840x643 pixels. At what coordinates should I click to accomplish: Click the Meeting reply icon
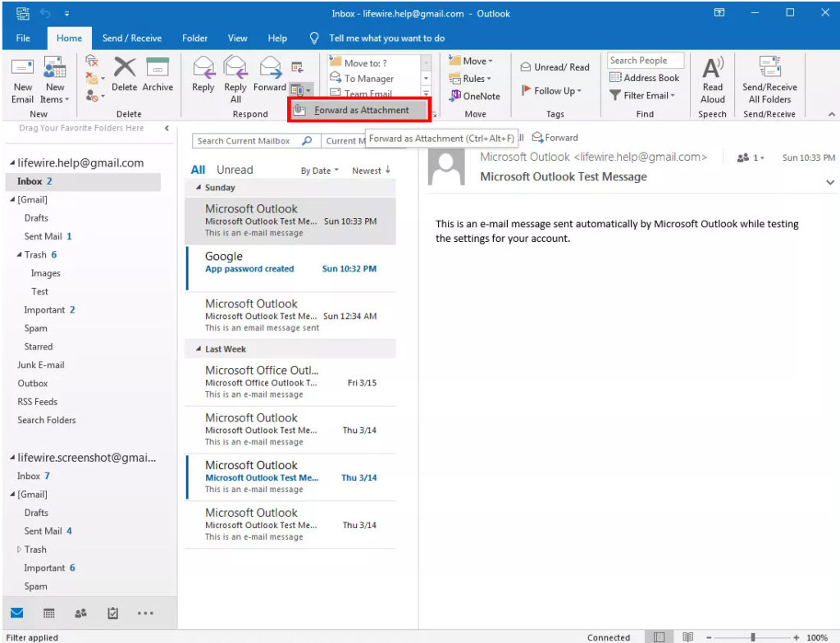click(x=297, y=67)
